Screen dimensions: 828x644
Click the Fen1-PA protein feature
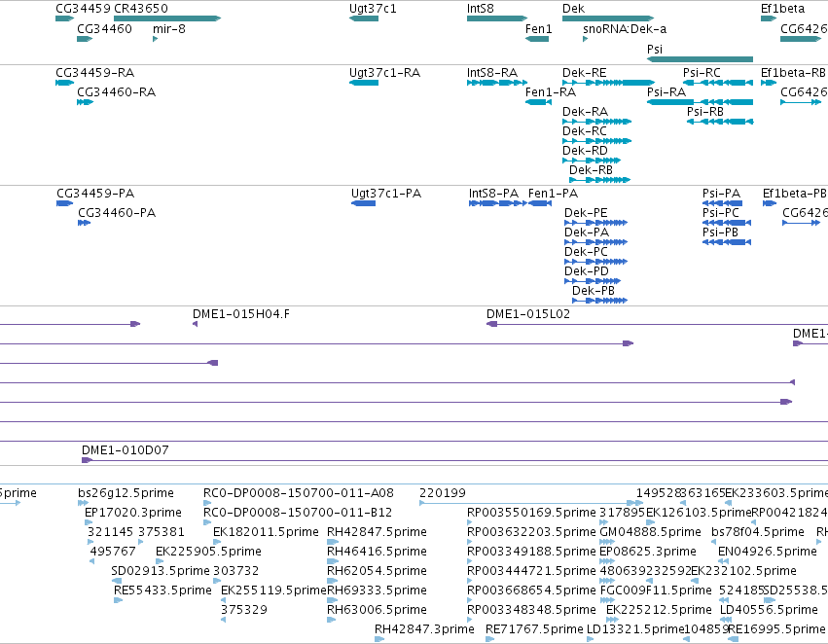pos(540,203)
